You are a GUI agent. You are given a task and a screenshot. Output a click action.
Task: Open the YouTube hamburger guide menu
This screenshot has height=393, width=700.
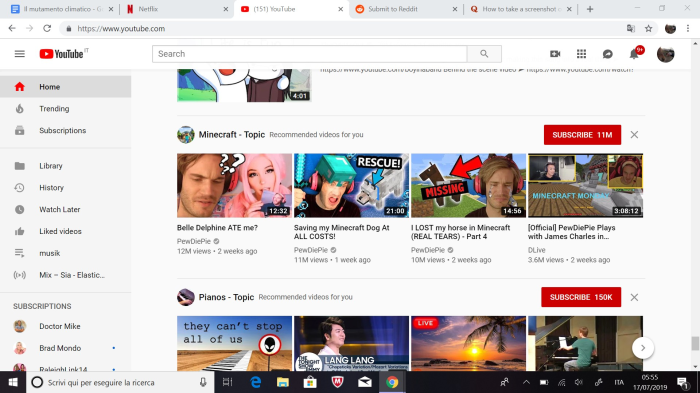[20, 54]
